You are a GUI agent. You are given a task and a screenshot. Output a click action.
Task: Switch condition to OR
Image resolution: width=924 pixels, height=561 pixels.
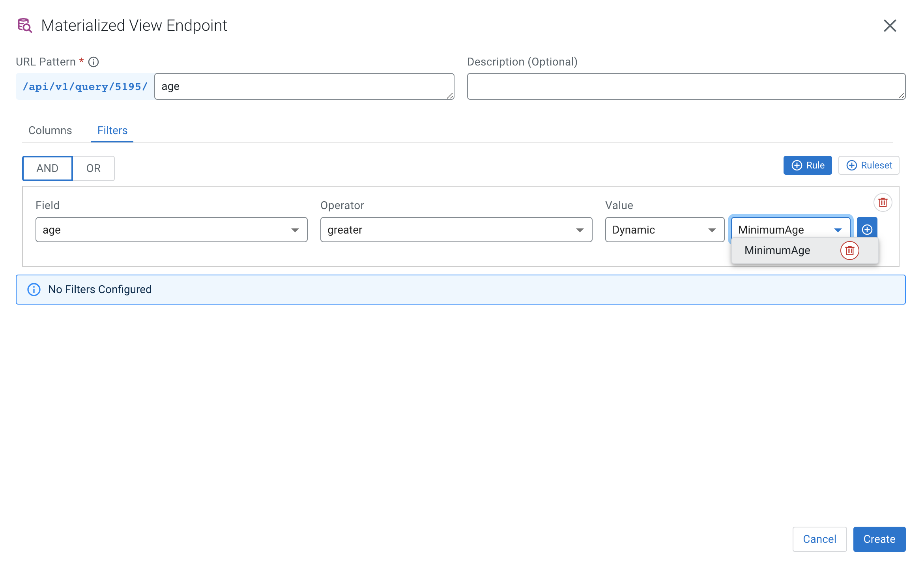click(x=94, y=168)
